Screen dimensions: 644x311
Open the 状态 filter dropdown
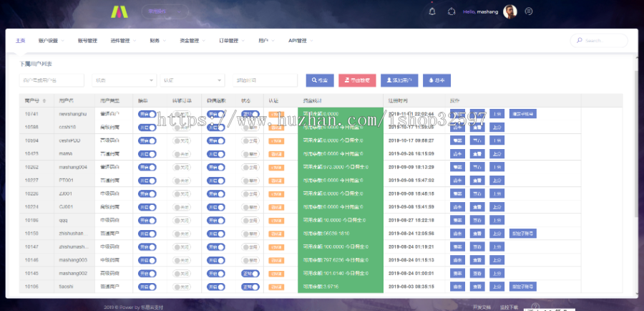coord(124,80)
